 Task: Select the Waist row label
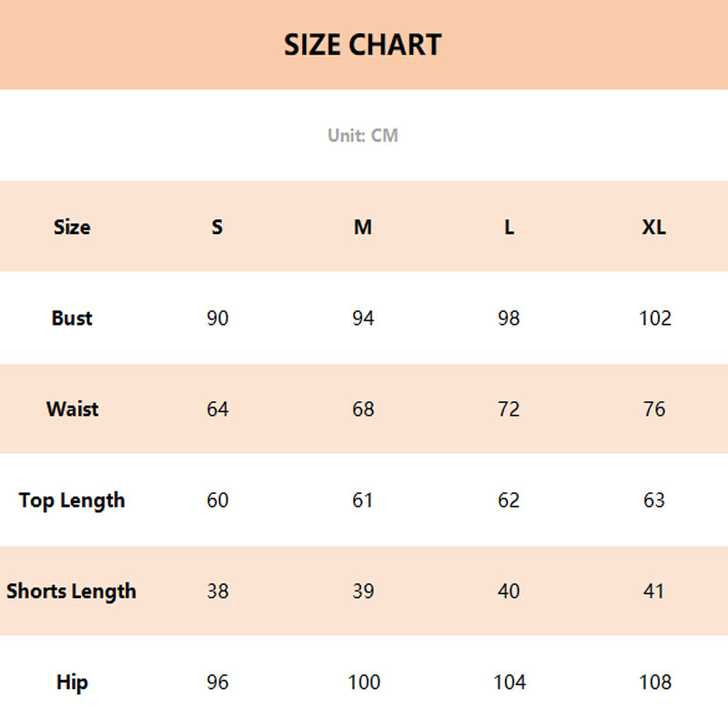(72, 409)
